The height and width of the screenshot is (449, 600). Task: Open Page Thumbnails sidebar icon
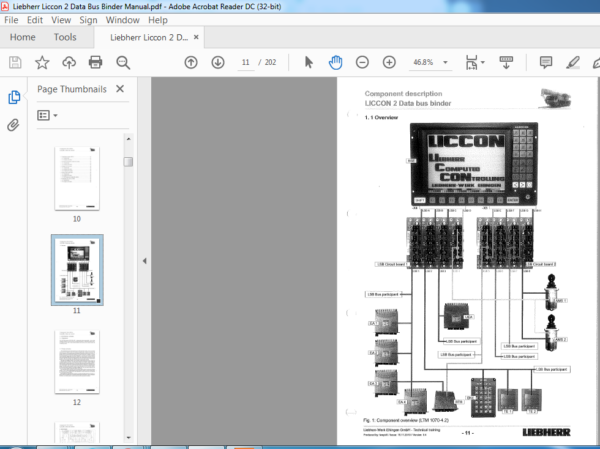click(14, 97)
